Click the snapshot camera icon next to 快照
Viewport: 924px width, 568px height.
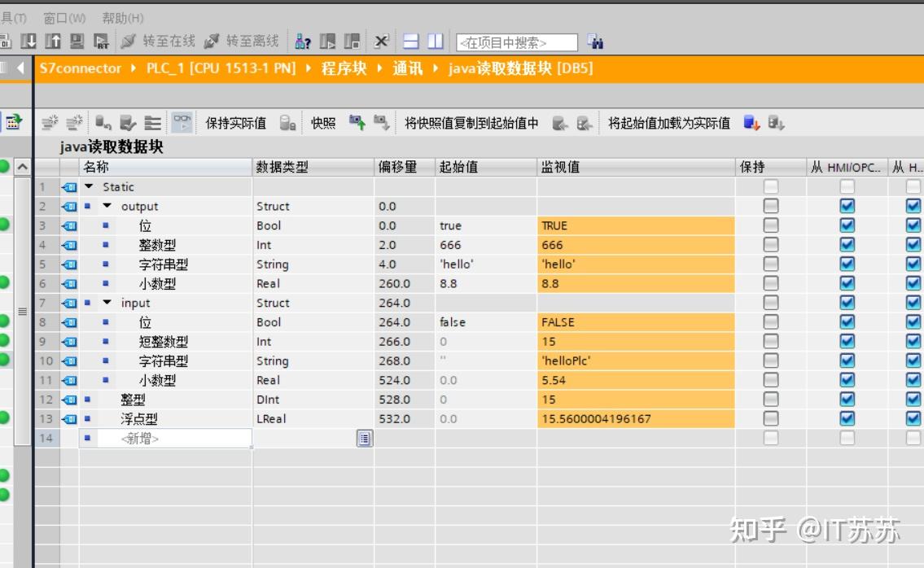(x=357, y=122)
